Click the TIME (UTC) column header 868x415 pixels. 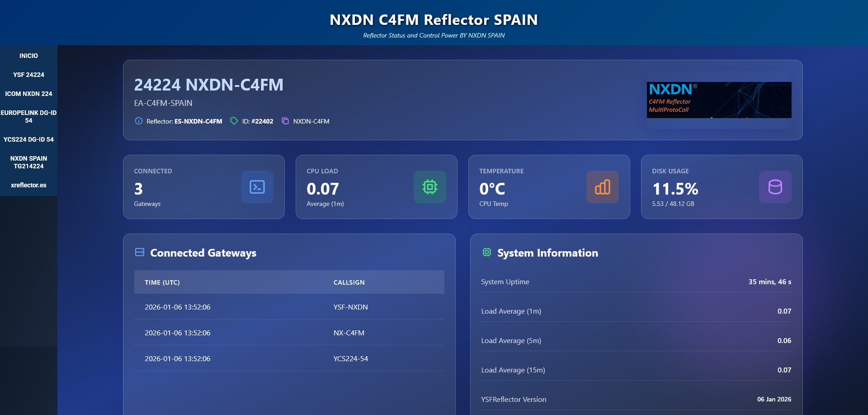(x=162, y=282)
